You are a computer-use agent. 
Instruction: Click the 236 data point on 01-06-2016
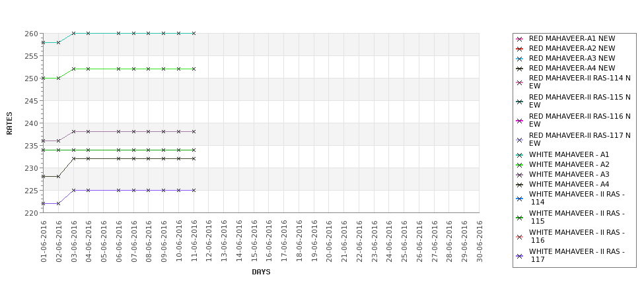pyautogui.click(x=43, y=141)
